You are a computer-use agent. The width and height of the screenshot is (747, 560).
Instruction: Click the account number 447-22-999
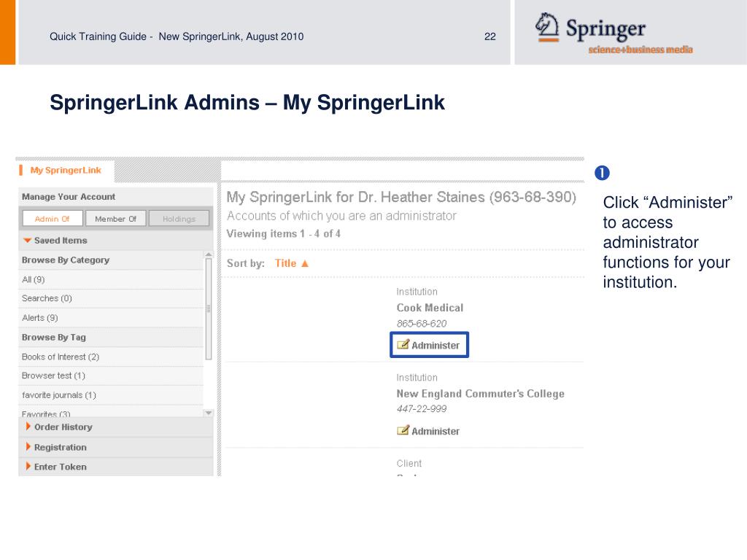point(422,408)
